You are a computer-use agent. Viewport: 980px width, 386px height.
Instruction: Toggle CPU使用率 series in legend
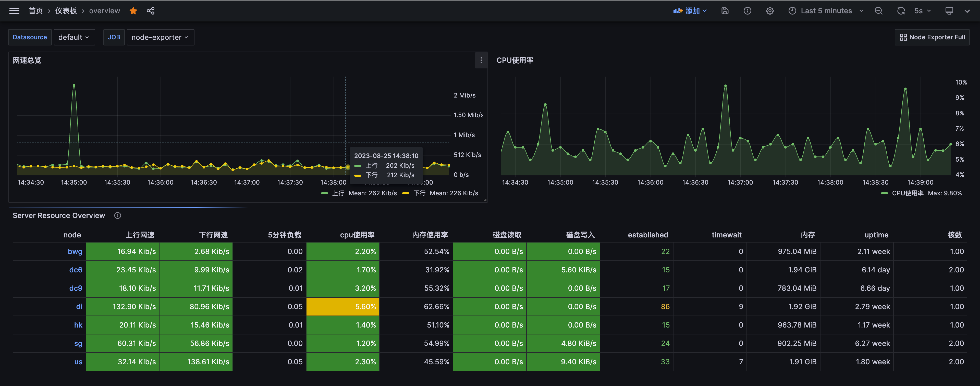click(x=907, y=193)
